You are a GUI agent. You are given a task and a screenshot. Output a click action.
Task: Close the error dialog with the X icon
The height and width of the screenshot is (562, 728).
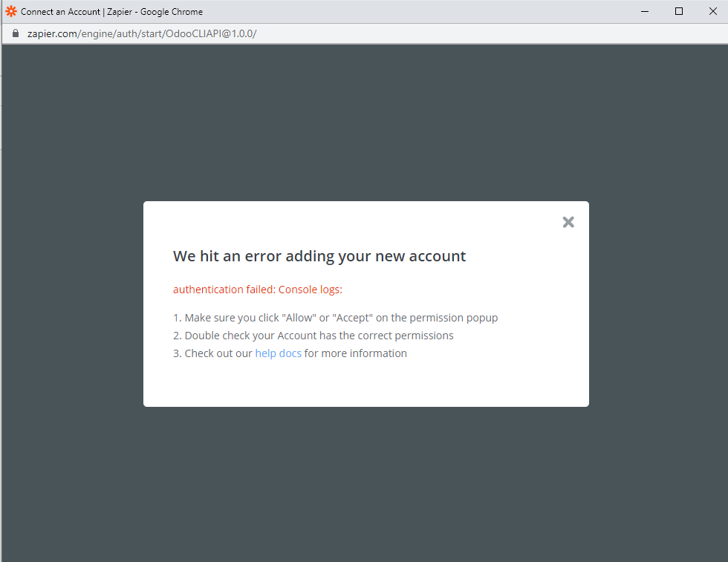point(568,222)
